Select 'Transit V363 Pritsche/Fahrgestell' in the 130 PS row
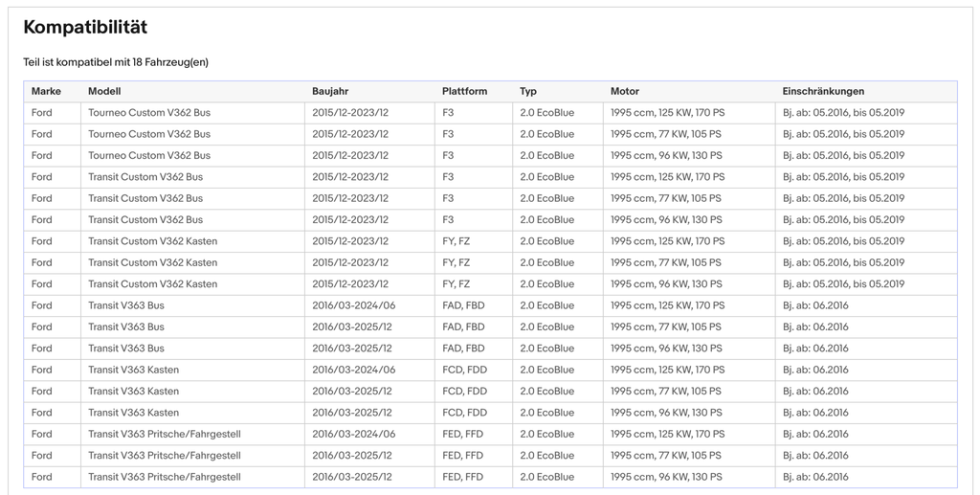 [165, 477]
